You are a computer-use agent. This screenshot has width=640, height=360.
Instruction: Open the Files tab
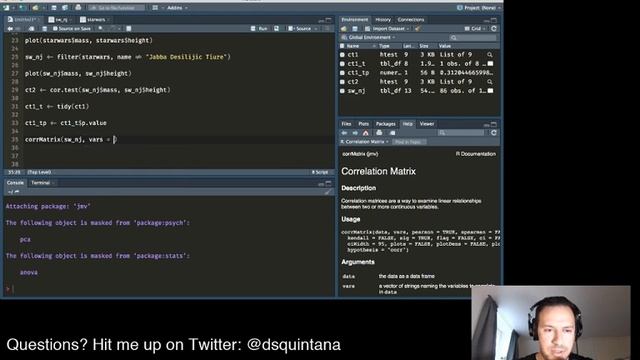click(346, 124)
